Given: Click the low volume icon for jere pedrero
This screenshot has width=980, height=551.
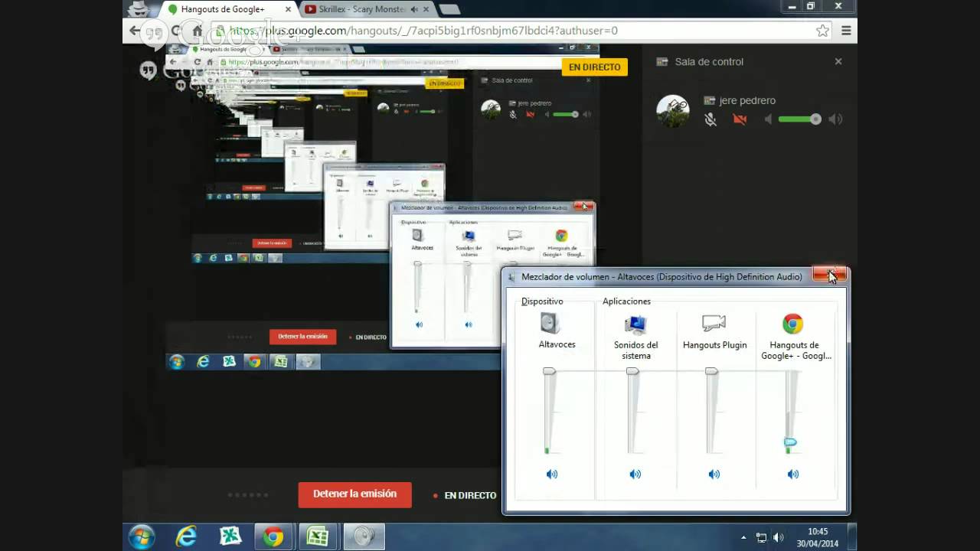Looking at the screenshot, I should coord(768,119).
